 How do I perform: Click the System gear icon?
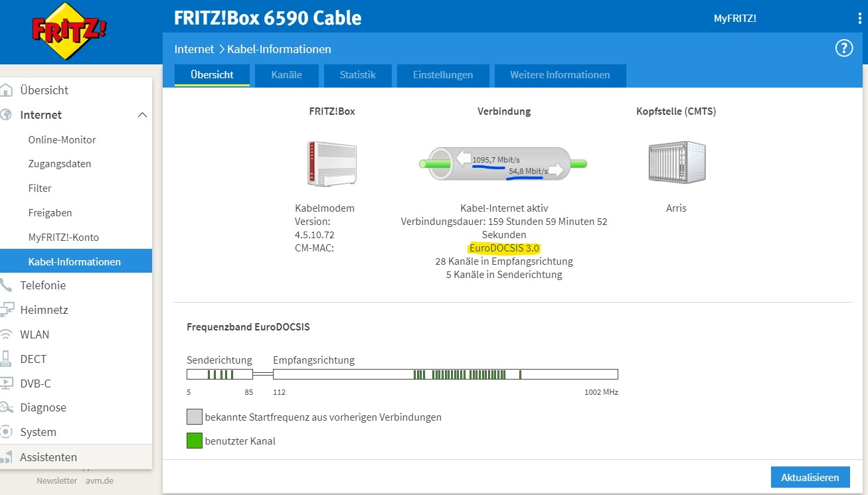(x=7, y=432)
